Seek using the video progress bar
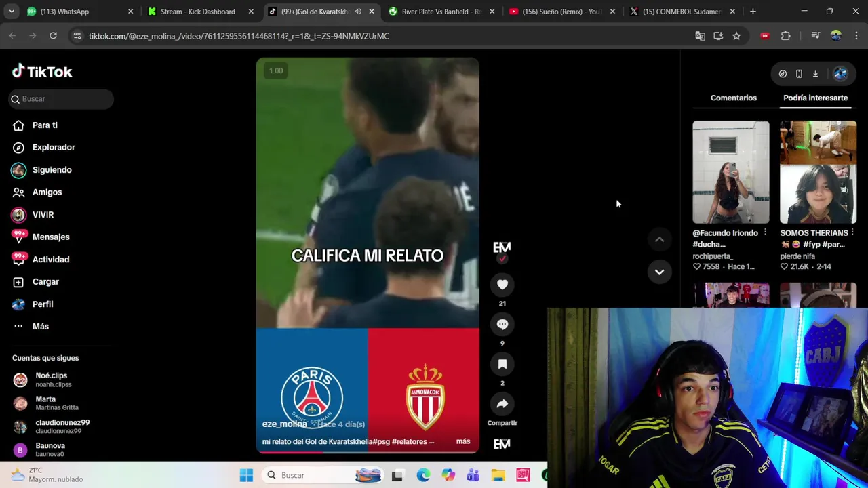Screen dimensions: 868x488 368,451
